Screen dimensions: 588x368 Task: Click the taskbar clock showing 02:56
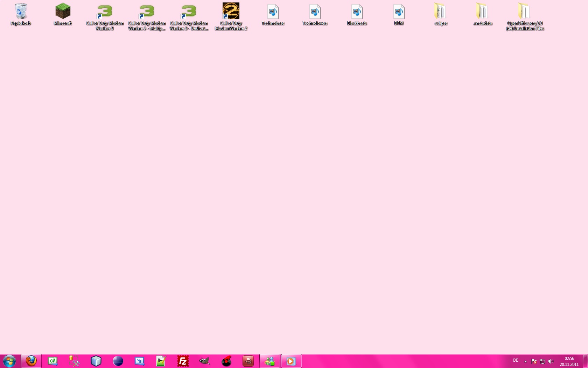tap(569, 361)
